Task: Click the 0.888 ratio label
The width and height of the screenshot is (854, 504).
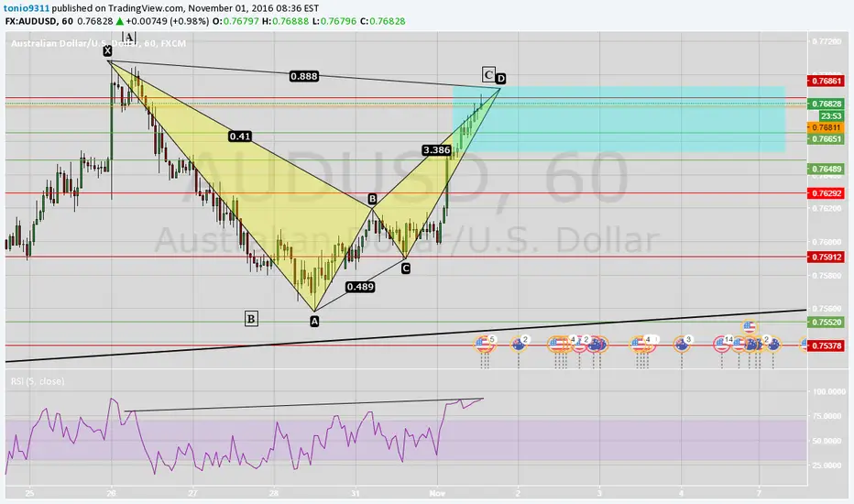Action: pos(304,76)
